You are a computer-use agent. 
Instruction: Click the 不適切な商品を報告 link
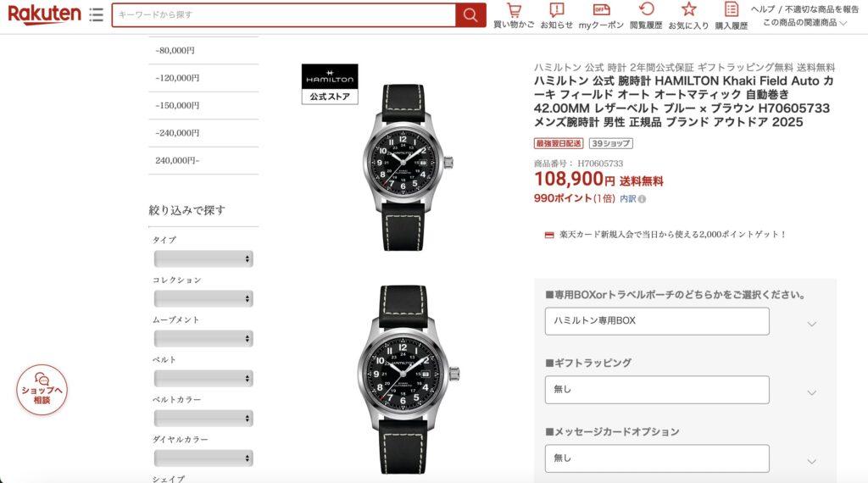pyautogui.click(x=821, y=8)
